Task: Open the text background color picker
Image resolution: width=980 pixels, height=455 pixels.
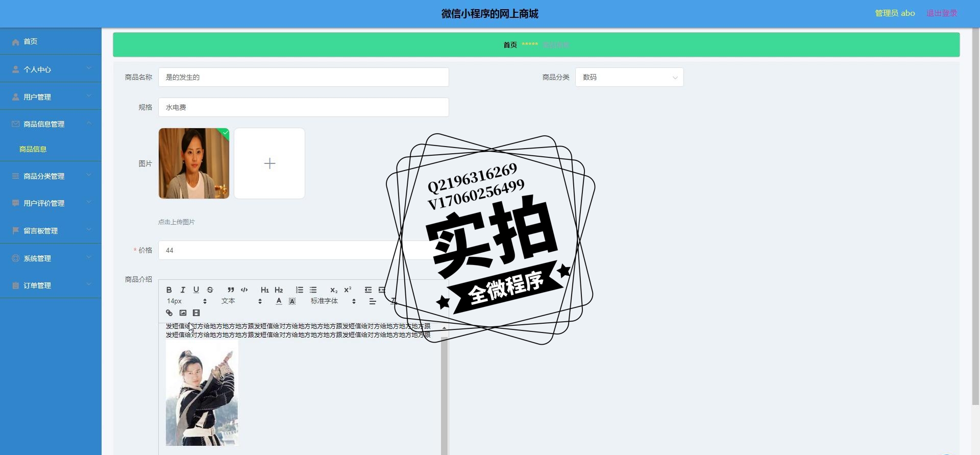Action: coord(292,301)
